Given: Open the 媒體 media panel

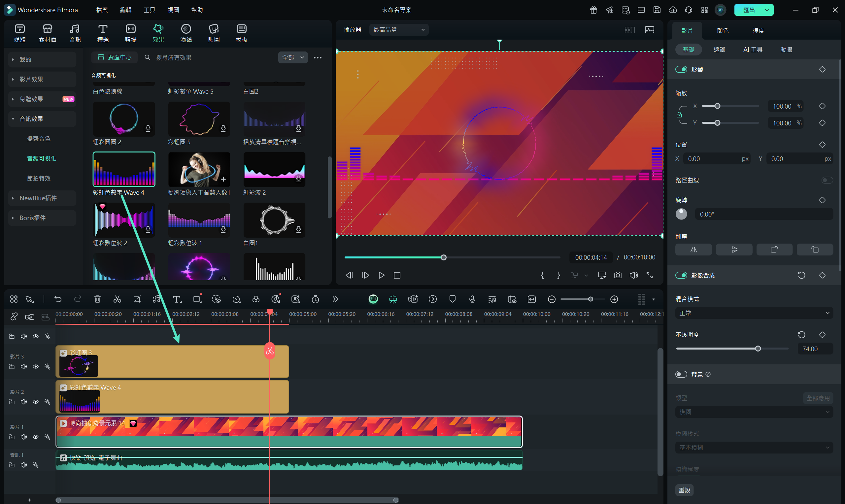Looking at the screenshot, I should 20,33.
